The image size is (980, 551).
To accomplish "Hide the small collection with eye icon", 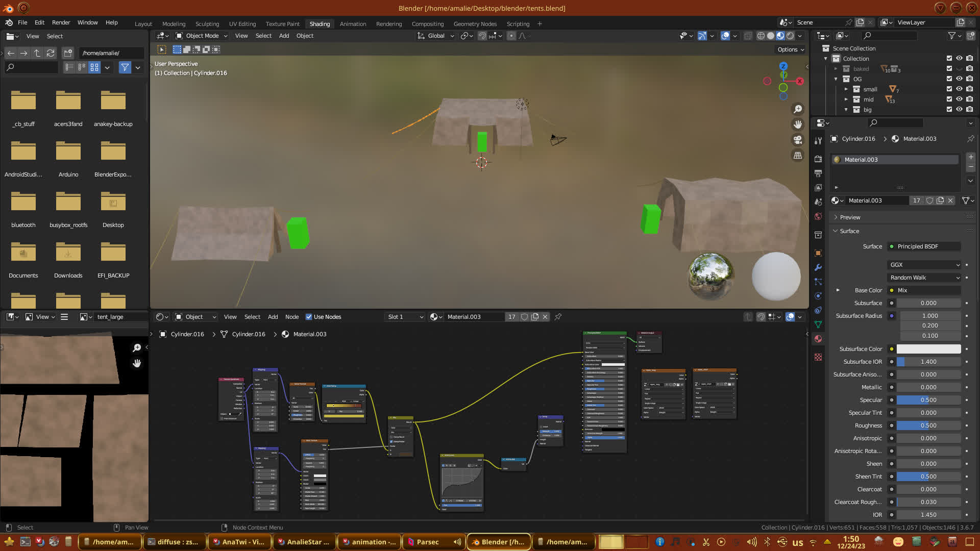I will click(x=959, y=89).
